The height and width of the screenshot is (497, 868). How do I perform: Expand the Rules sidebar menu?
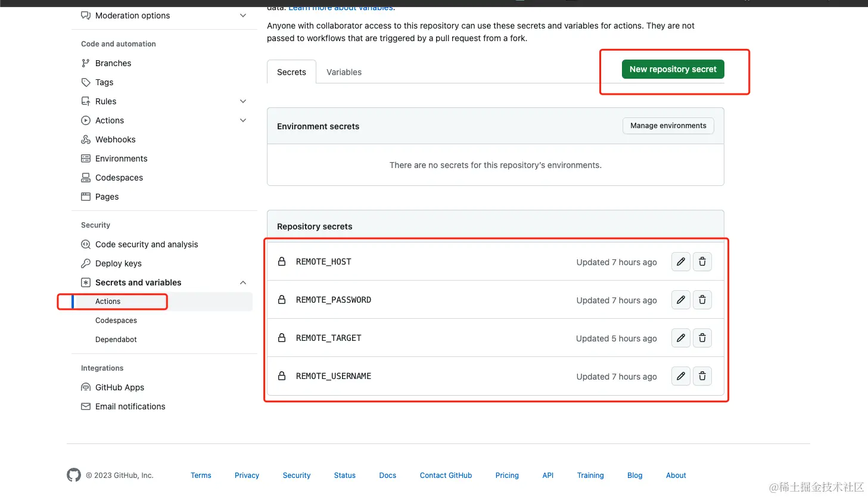[x=243, y=101]
